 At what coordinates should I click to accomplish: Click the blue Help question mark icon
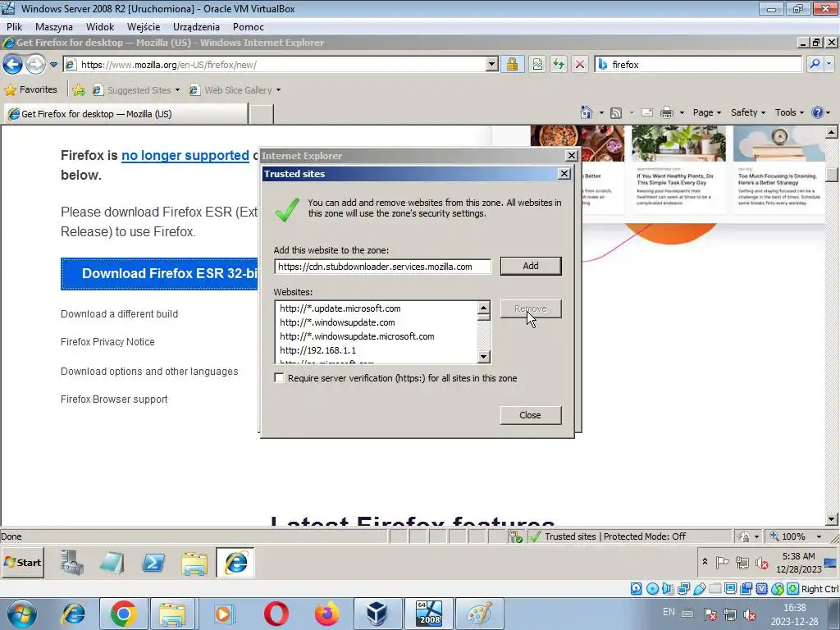click(818, 112)
